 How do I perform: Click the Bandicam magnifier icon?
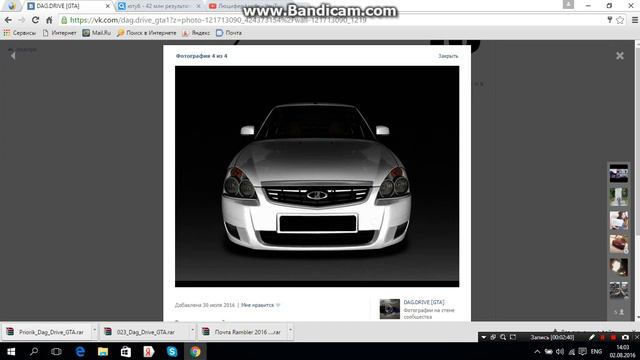503,337
